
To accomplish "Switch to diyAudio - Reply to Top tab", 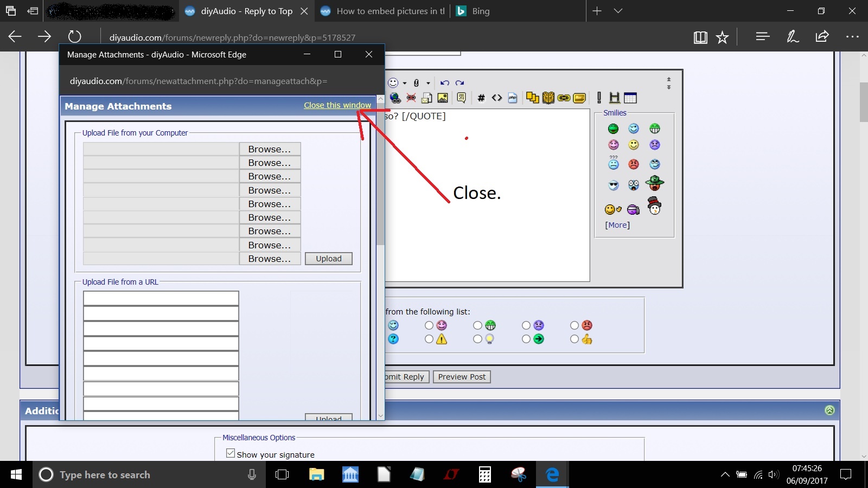I will (246, 11).
